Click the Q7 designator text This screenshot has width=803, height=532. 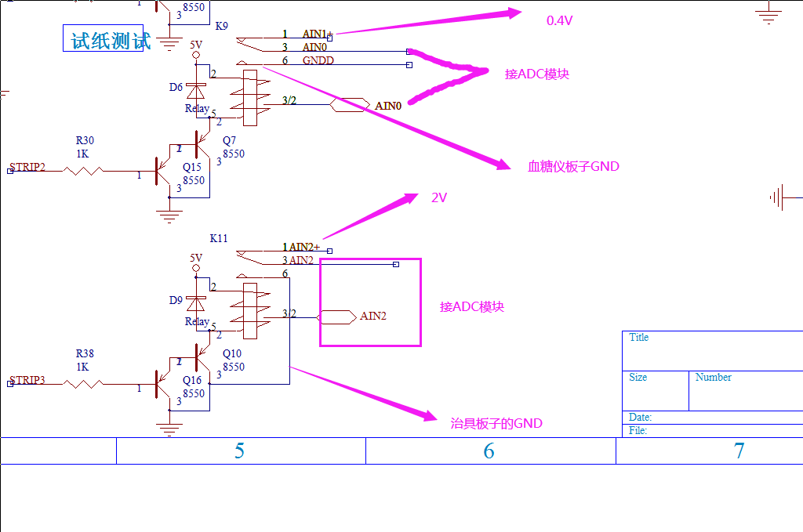click(x=230, y=140)
